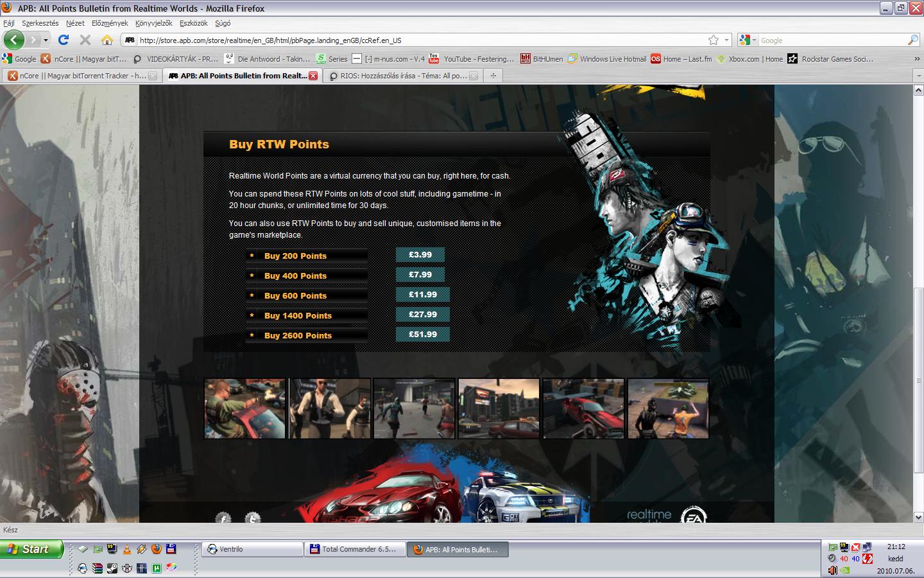The image size is (924, 578).
Task: Click the £51.99 price button
Action: tap(423, 335)
